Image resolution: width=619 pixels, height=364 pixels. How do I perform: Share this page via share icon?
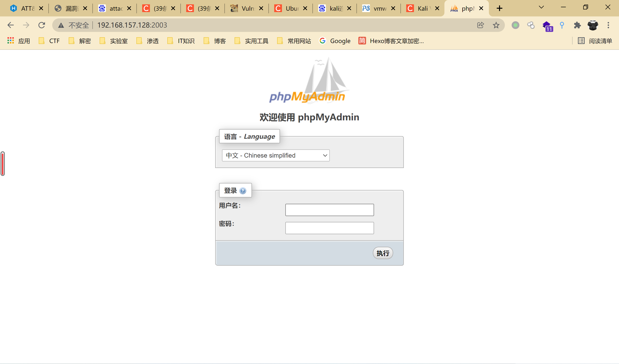(480, 25)
